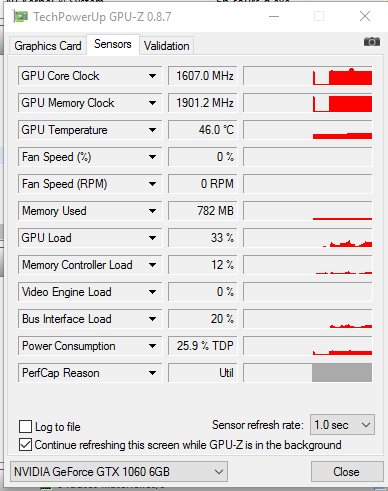Expand the GPU Temperature dropdown arrow
The image size is (388, 491).
[x=152, y=130]
